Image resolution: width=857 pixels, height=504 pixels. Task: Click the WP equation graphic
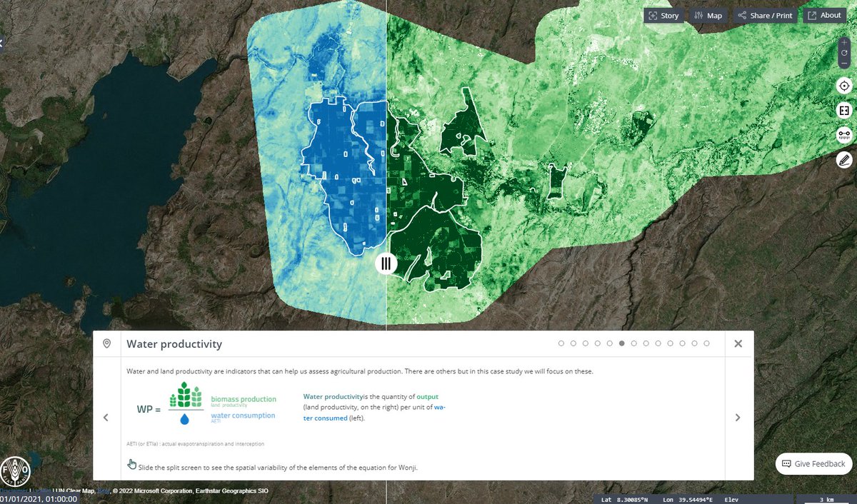pyautogui.click(x=206, y=405)
